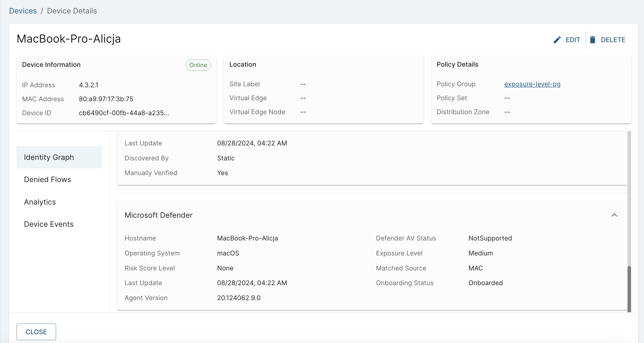The width and height of the screenshot is (644, 343).
Task: Navigate to Devices breadcrumb link
Action: pyautogui.click(x=23, y=11)
